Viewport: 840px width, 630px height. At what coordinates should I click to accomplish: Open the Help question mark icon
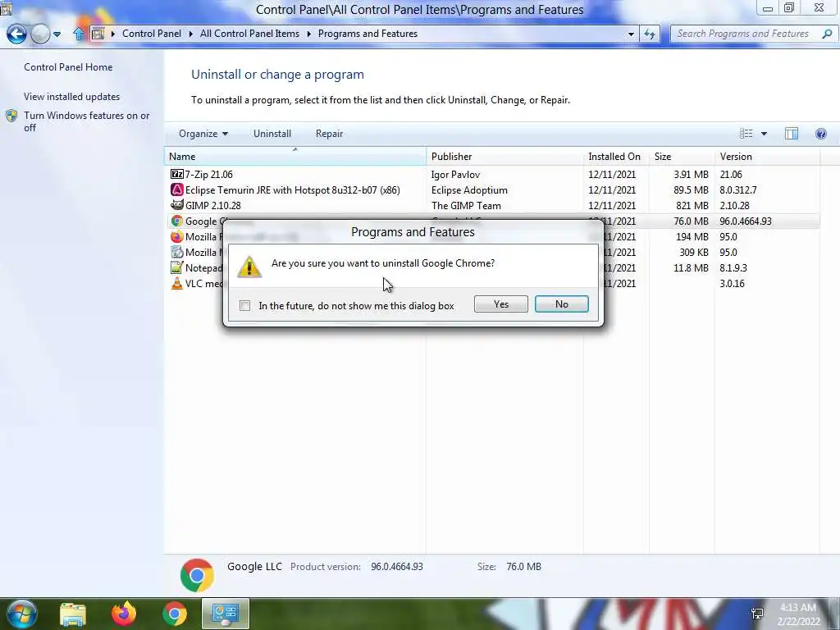pos(820,134)
